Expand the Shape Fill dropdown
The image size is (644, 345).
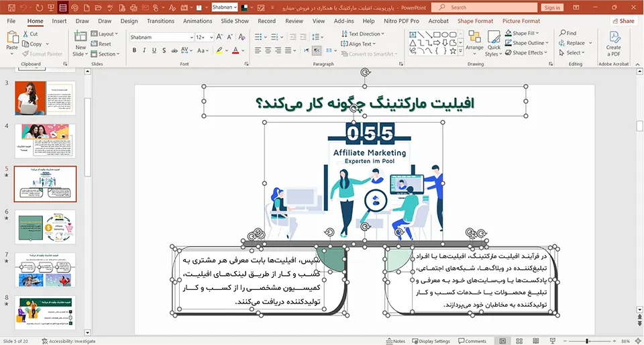coord(522,33)
